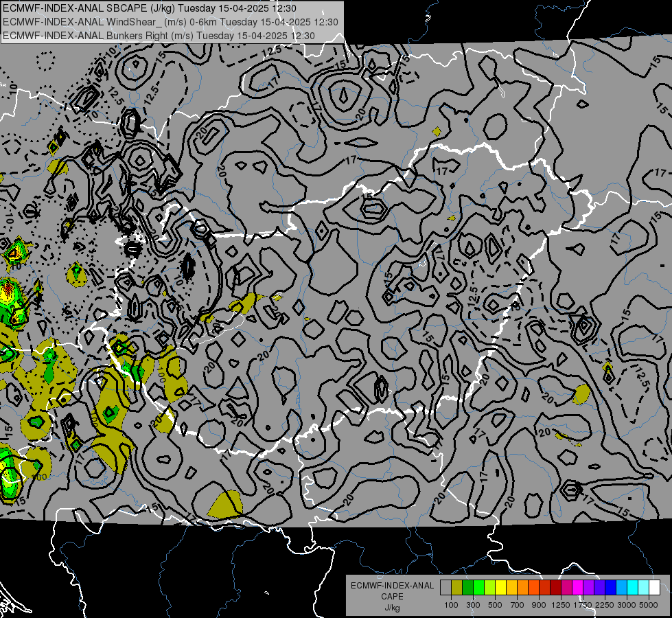Select the orange-red swatch left of 900

pos(534,587)
